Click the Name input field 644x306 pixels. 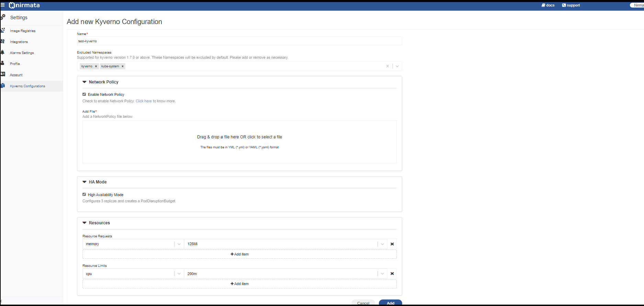[x=239, y=41]
